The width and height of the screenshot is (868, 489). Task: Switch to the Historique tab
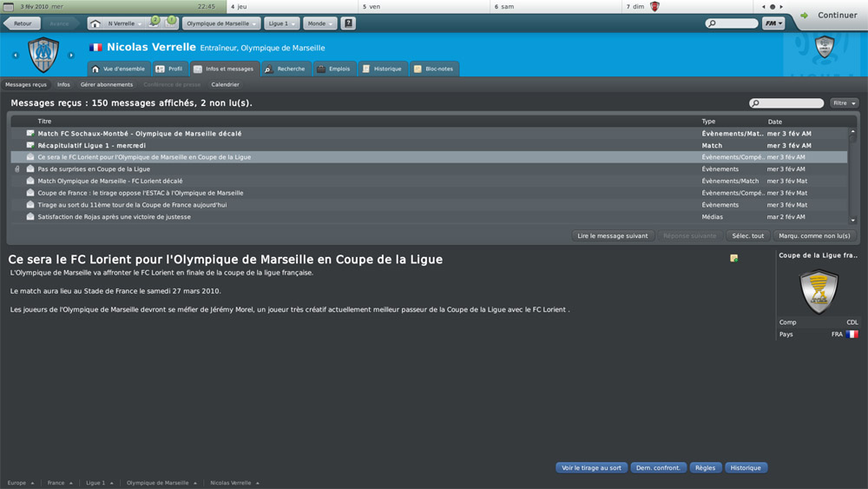[383, 69]
